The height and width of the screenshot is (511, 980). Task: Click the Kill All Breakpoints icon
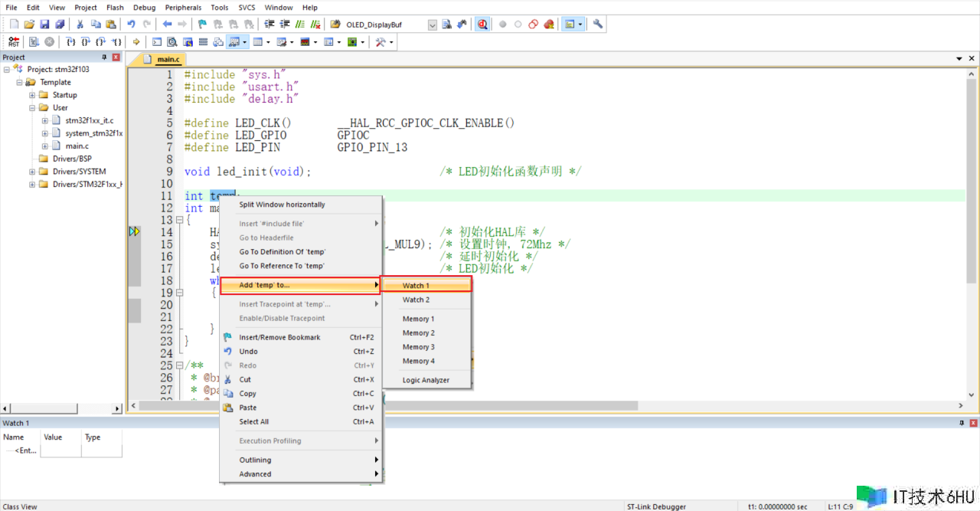(549, 25)
